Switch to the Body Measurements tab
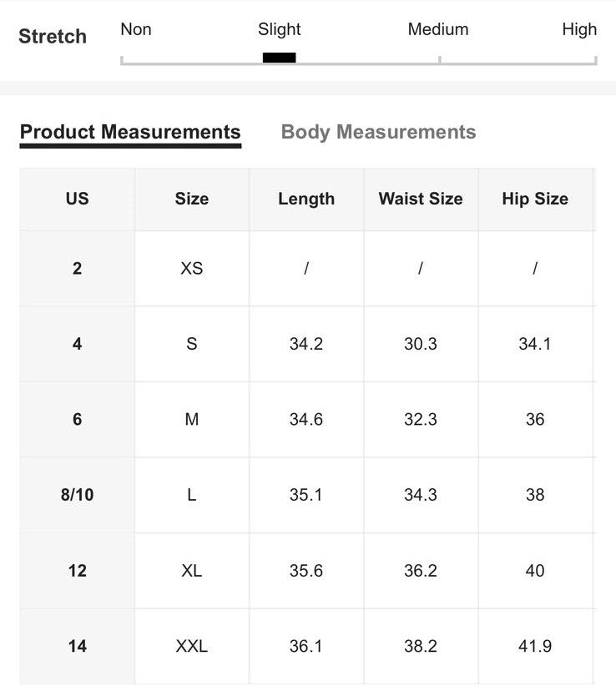616x691 pixels. tap(378, 132)
